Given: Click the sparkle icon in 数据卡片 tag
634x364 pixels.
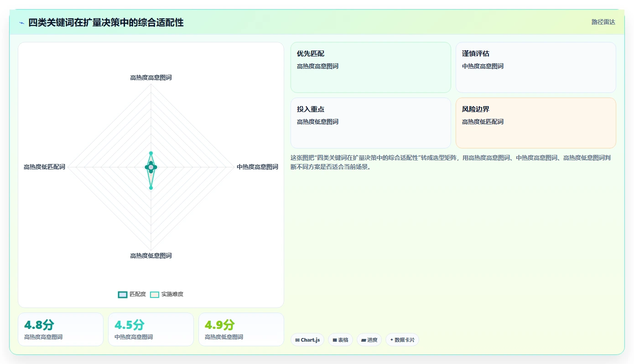Looking at the screenshot, I should 391,340.
